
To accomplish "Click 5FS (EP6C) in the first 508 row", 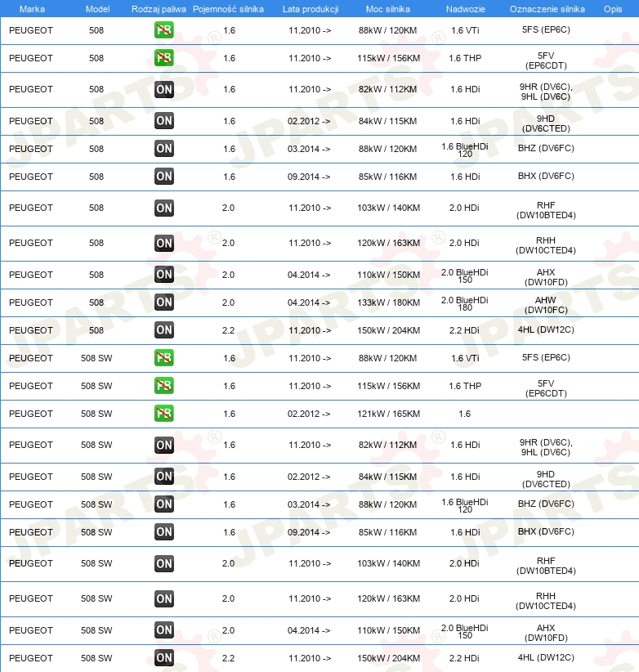I will [x=546, y=29].
